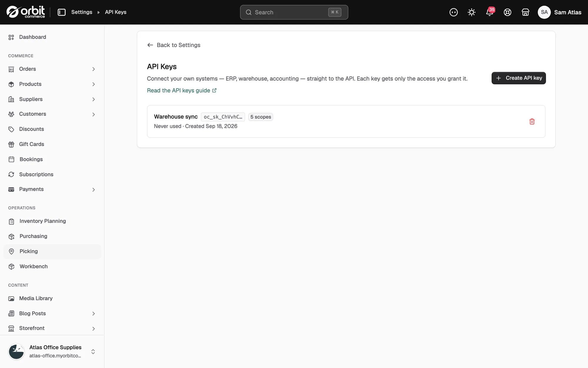This screenshot has height=368, width=588.
Task: Click the Sam Atlas user name
Action: coord(568,12)
